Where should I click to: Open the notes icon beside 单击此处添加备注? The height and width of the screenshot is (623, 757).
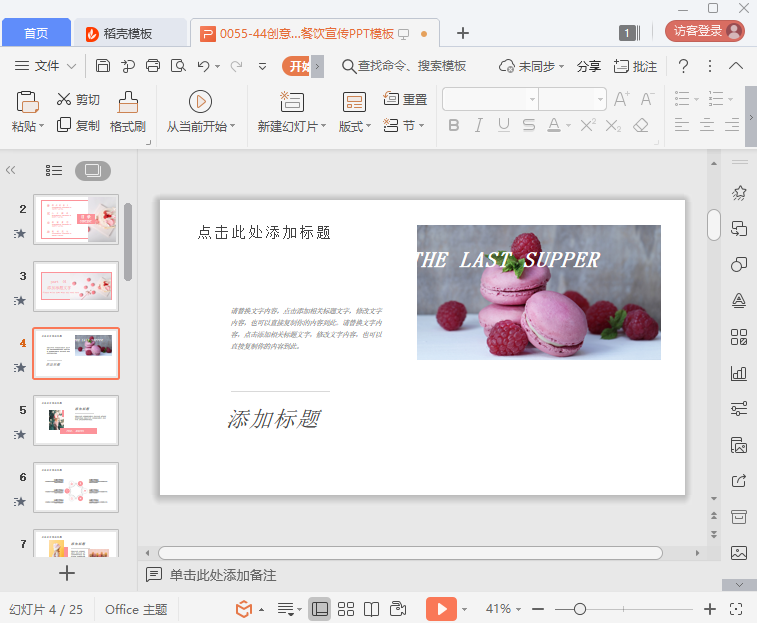pos(154,575)
